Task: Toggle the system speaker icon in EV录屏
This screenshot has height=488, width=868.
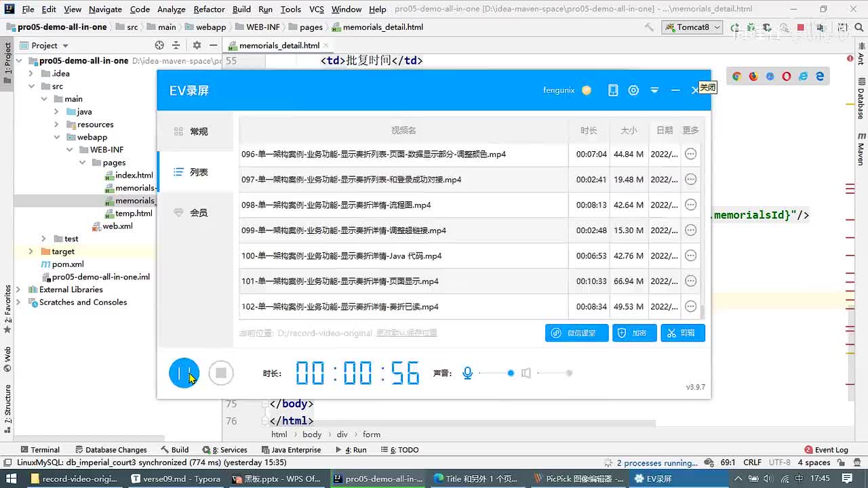Action: (526, 373)
